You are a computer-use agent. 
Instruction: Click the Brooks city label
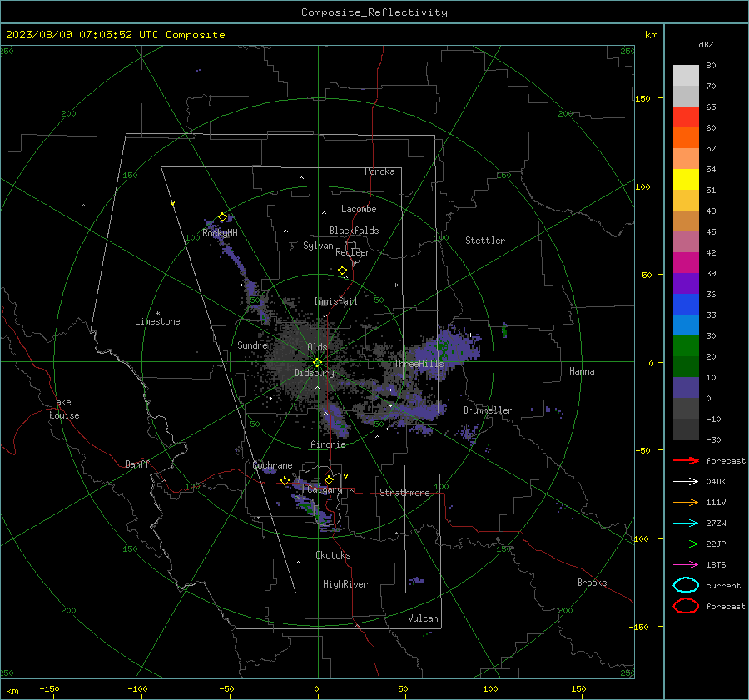pyautogui.click(x=592, y=583)
